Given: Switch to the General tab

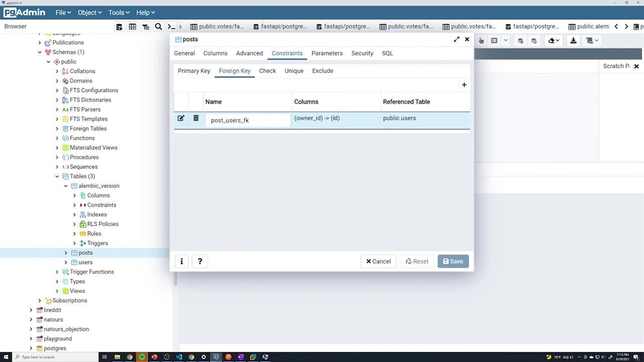Looking at the screenshot, I should [x=184, y=53].
